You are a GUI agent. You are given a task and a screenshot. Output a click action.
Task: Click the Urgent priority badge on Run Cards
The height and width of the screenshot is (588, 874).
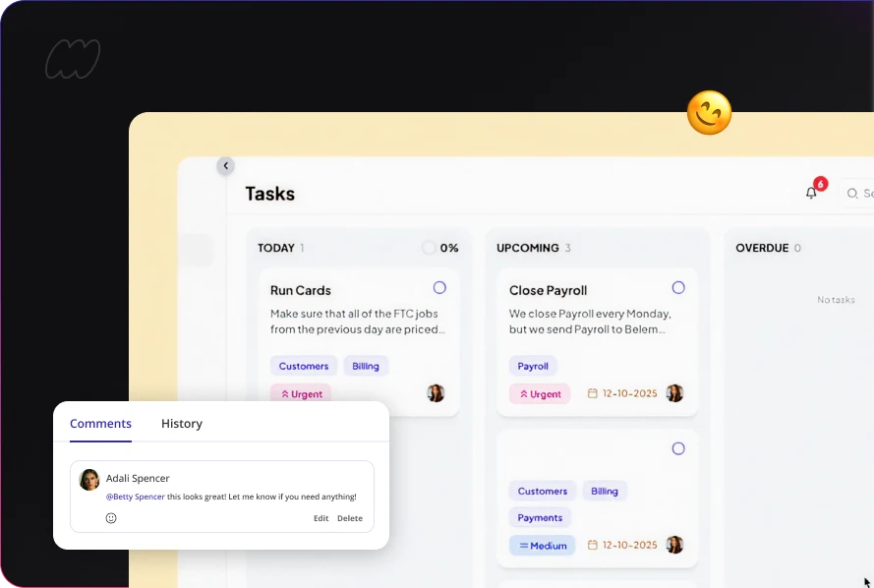tap(301, 394)
